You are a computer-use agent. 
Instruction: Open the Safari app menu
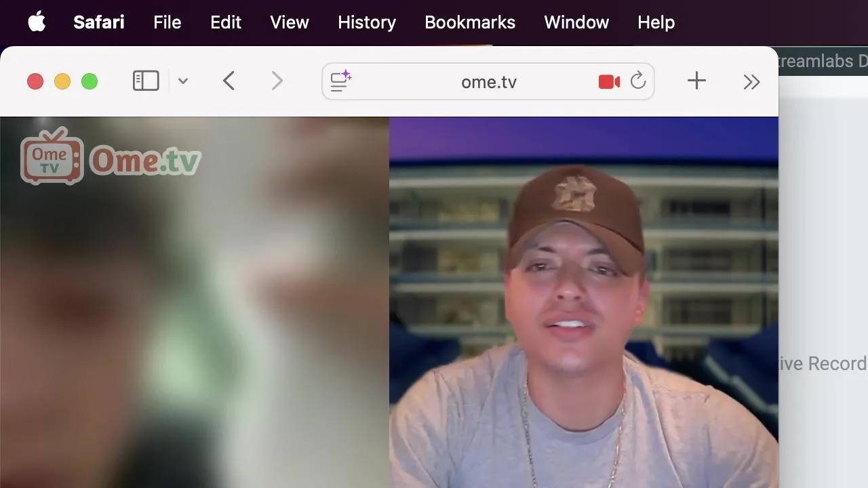point(99,22)
